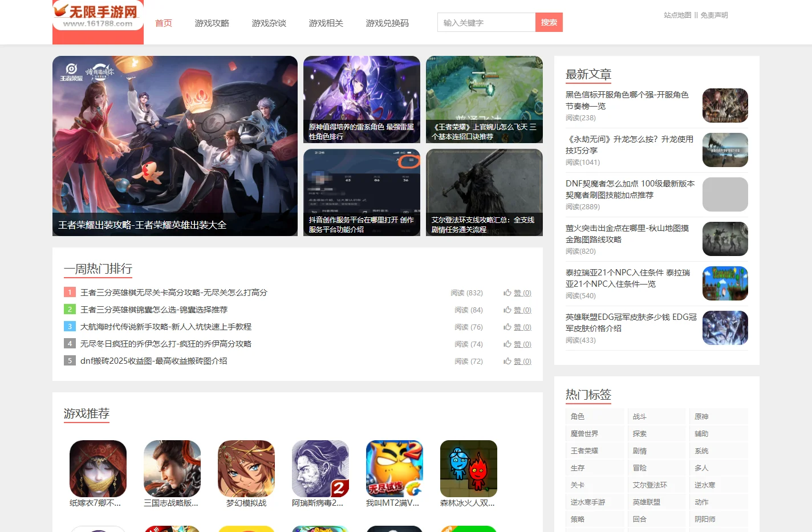Select the 辅助 hot tag

[x=719, y=434]
